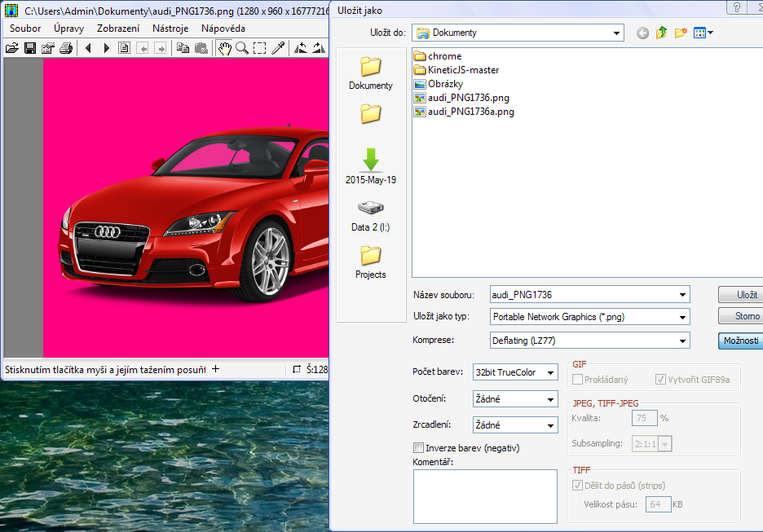Click the Copy toolbar icon
Viewport: 763px width, 532px height.
[183, 47]
